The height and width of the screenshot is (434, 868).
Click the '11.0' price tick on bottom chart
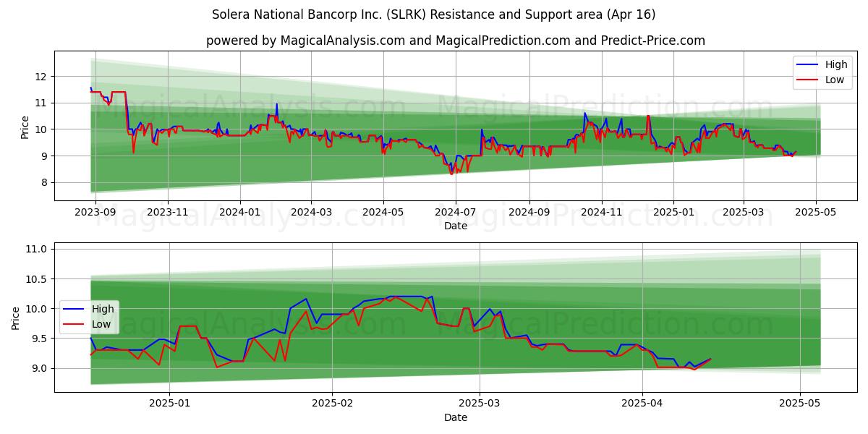[x=38, y=250]
